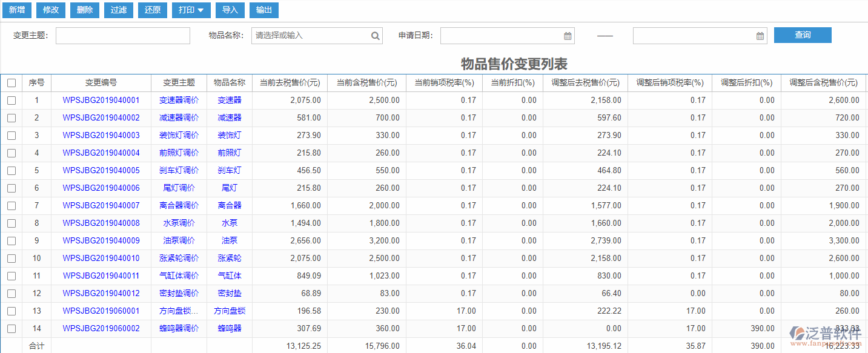This screenshot has width=868, height=353.
Task: Click the magnifier icon in 物品名称 field
Action: tap(375, 35)
